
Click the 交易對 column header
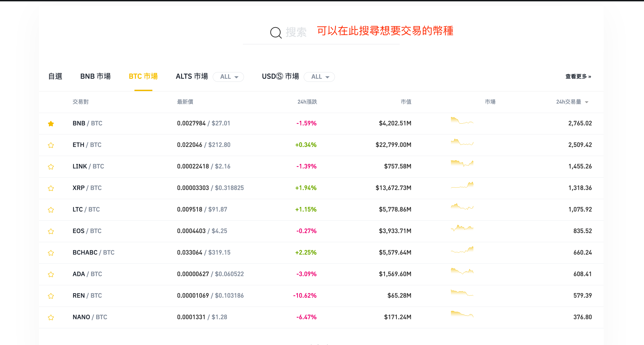pos(80,102)
